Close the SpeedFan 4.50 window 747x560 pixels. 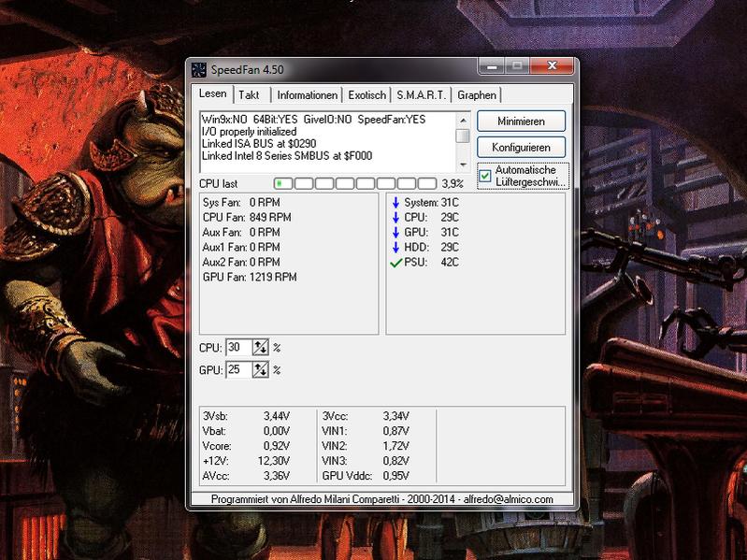[x=552, y=66]
